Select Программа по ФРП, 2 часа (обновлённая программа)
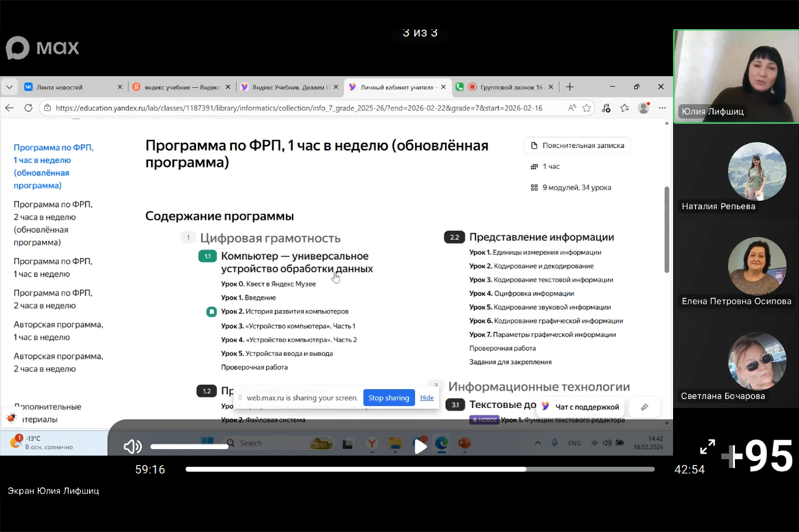This screenshot has width=799, height=532. pos(53,223)
